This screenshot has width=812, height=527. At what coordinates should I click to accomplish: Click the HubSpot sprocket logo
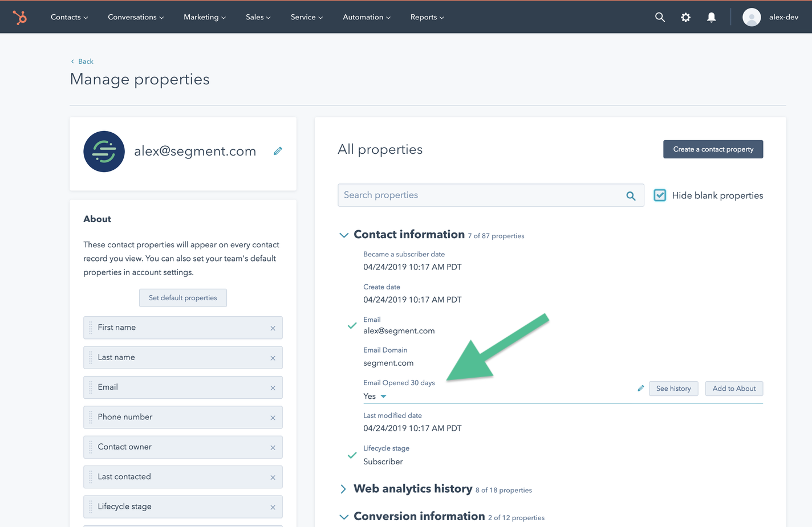coord(20,17)
